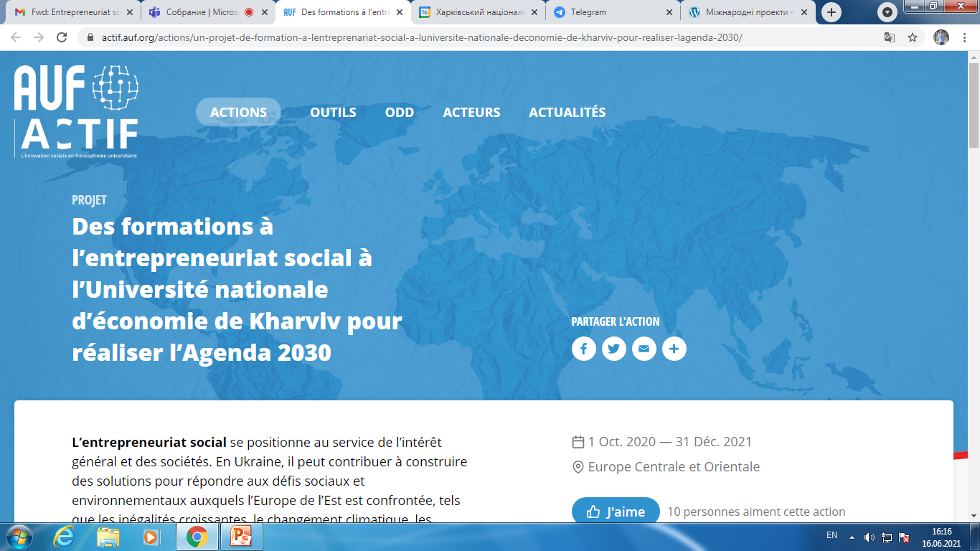Screen dimensions: 980x551
Task: Close the Gmail tab
Action: click(129, 12)
